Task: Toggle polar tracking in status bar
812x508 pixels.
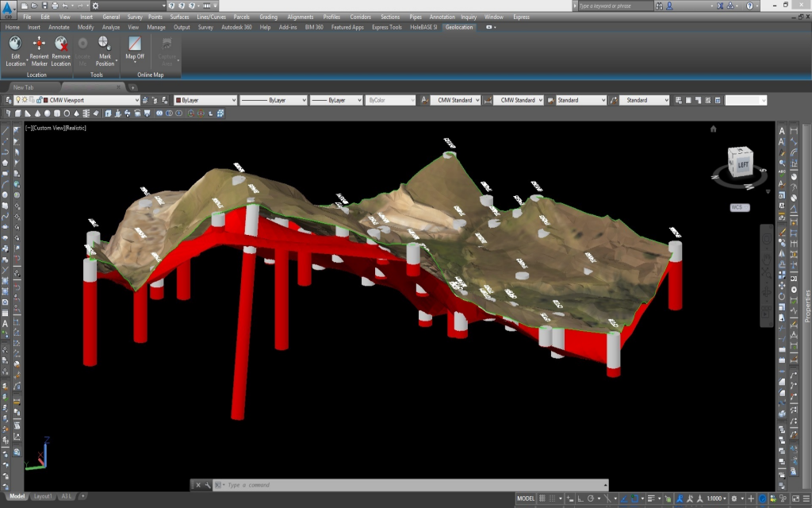Action: 591,498
